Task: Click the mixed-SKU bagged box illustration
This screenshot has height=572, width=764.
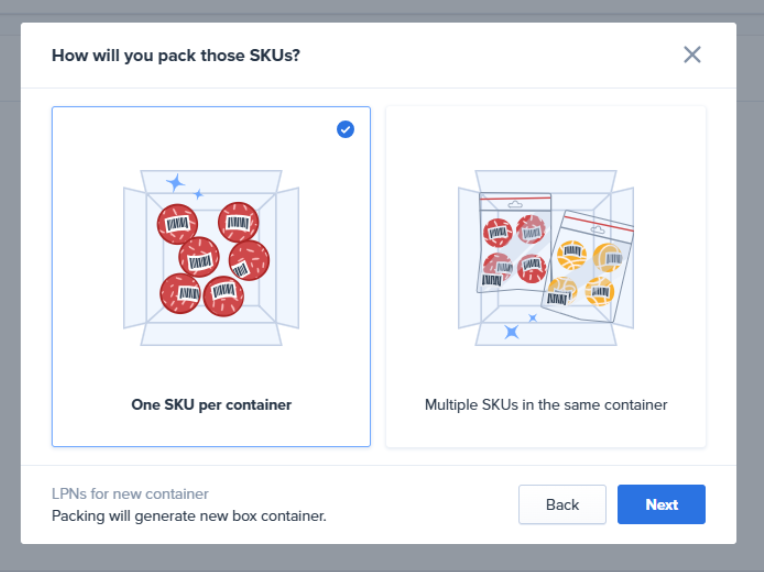Action: (x=546, y=258)
